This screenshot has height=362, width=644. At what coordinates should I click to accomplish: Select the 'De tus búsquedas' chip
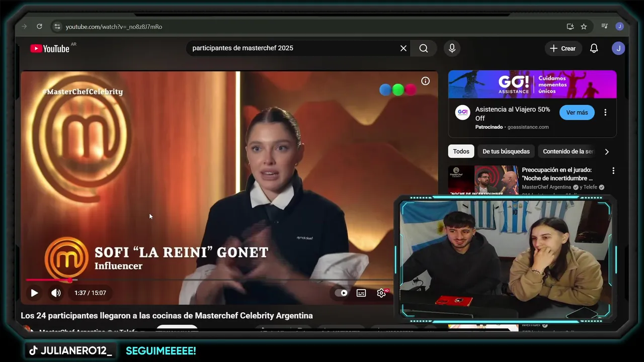[506, 151]
